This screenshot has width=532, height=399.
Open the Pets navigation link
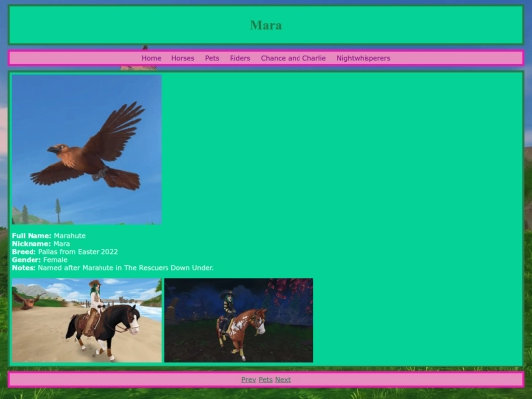[x=212, y=58]
